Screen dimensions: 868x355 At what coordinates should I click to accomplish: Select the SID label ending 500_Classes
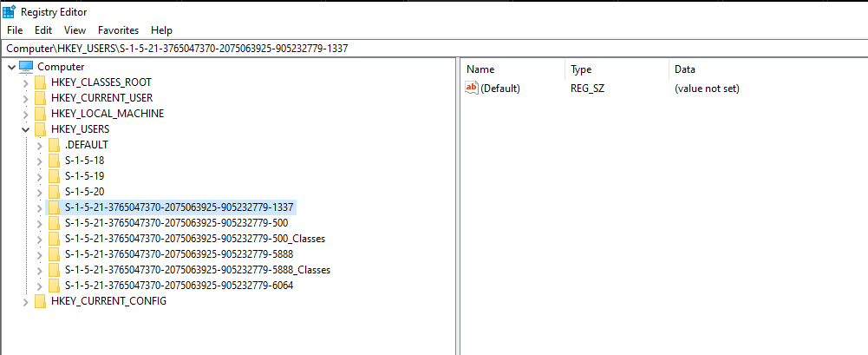[195, 239]
